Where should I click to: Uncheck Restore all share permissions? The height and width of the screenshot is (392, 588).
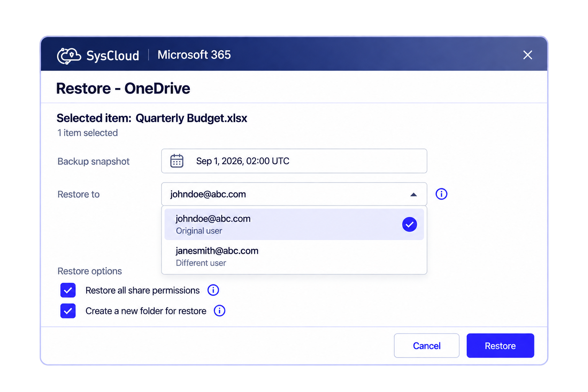[x=68, y=290]
